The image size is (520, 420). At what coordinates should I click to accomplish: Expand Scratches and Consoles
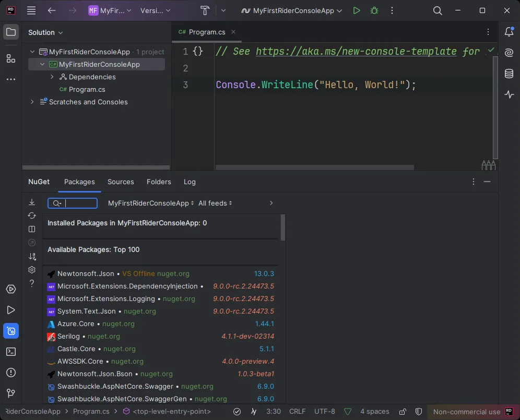(32, 102)
